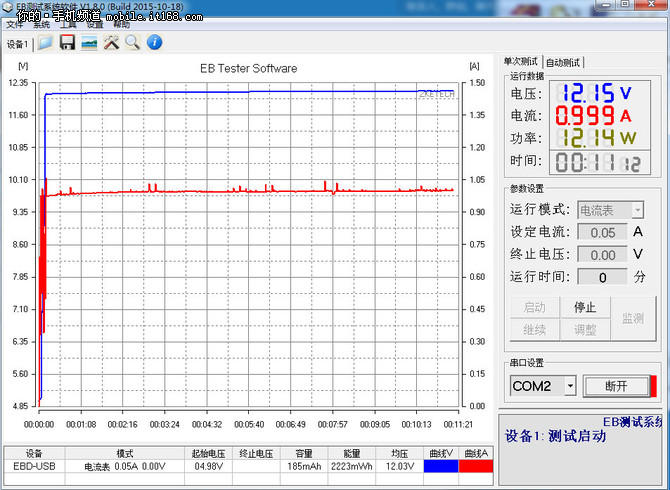Viewport: 670px width, 490px height.
Task: Open the 系统 (System) menu
Action: point(41,25)
